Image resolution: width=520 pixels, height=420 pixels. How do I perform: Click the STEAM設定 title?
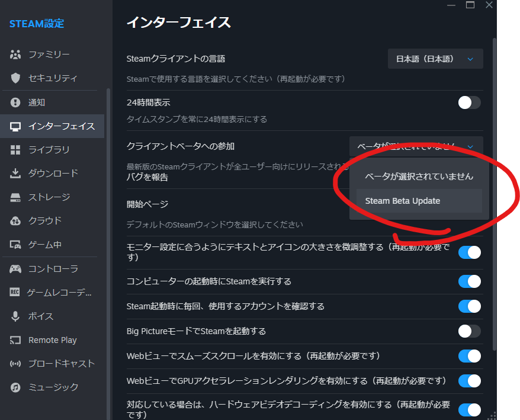(37, 24)
